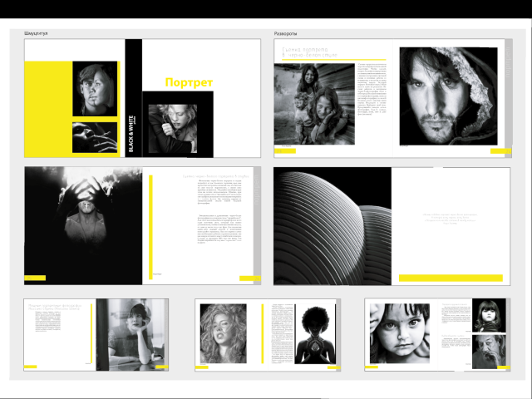Select the half-shadowed face photo on cover

95,89
